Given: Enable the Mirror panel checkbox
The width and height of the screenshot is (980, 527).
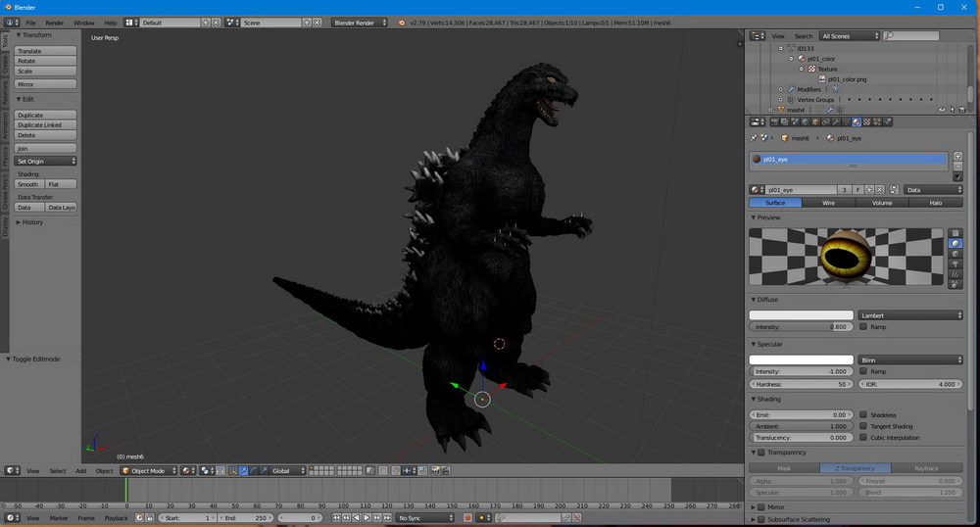Looking at the screenshot, I should click(x=761, y=507).
